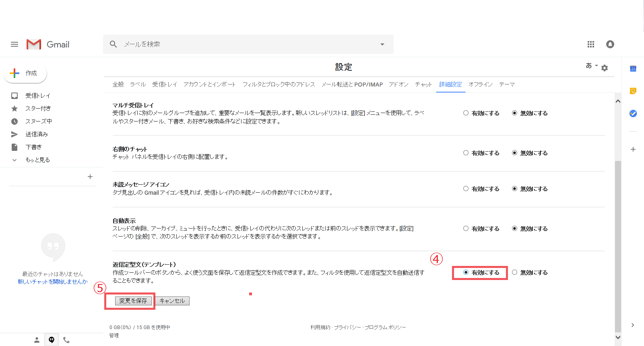Click the star icon beside スター付き

point(14,109)
